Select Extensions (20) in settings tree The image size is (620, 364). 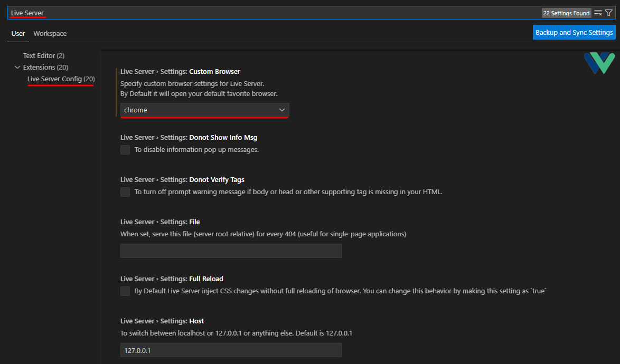45,67
